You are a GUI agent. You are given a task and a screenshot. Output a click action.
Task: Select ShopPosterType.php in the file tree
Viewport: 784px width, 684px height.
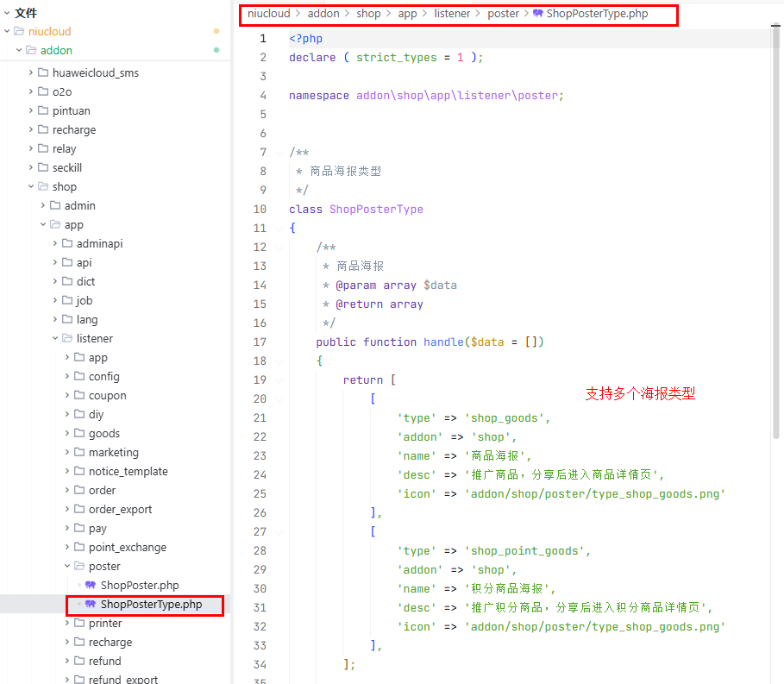[x=152, y=604]
